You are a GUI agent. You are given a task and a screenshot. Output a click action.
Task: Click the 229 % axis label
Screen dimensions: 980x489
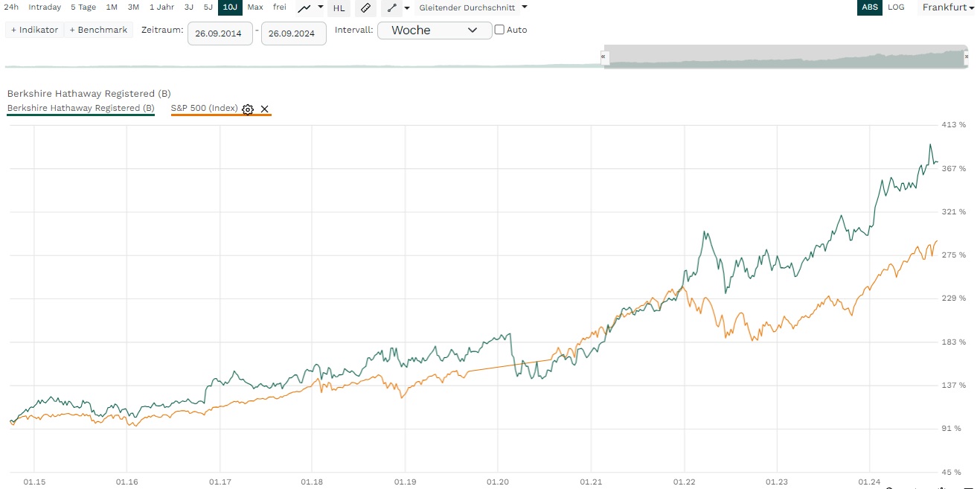pyautogui.click(x=954, y=298)
